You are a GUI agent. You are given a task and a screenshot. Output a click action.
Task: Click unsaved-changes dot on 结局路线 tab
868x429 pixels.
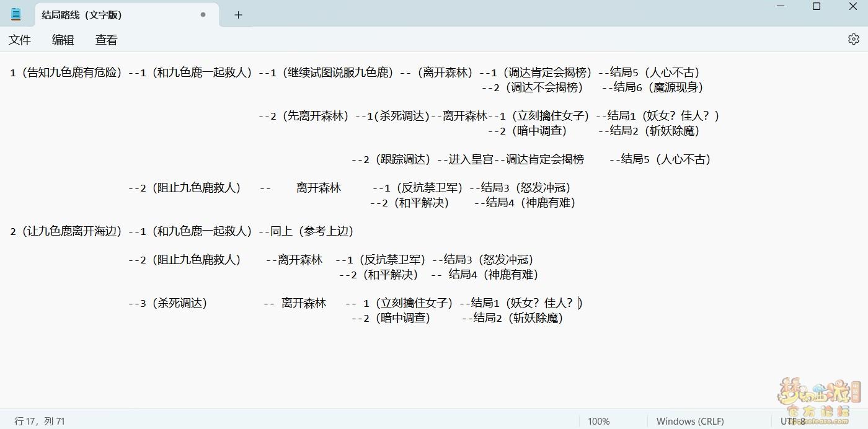click(203, 15)
